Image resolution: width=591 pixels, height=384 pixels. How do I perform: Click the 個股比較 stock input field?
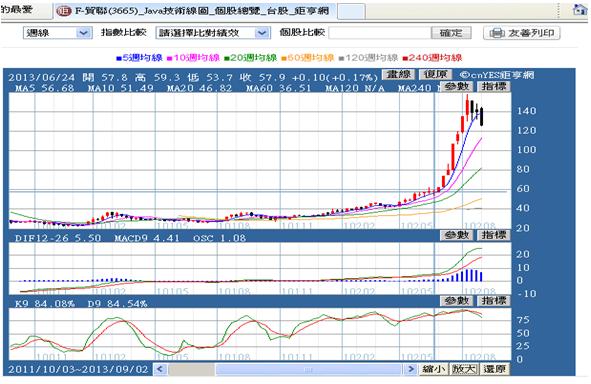pos(380,33)
